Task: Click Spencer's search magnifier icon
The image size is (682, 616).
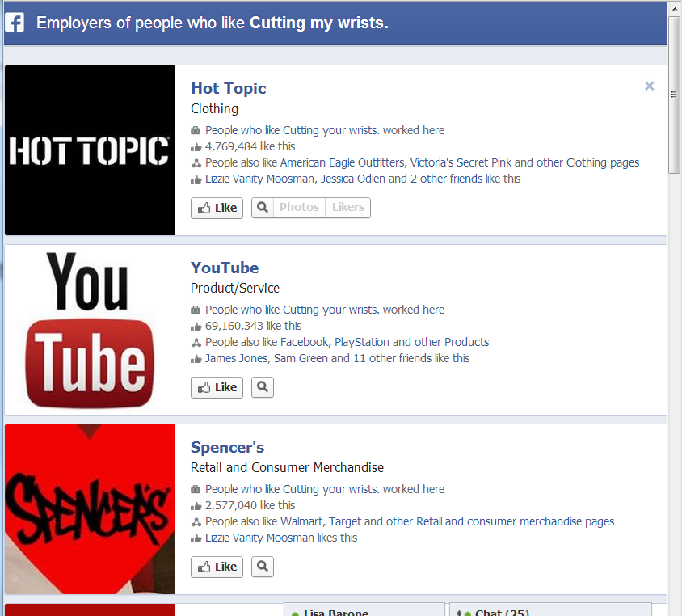Action: click(263, 567)
